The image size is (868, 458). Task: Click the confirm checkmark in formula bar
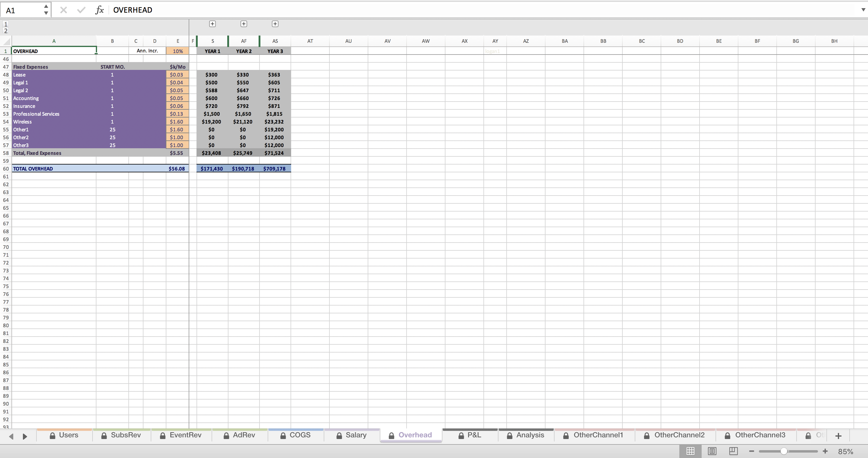81,10
